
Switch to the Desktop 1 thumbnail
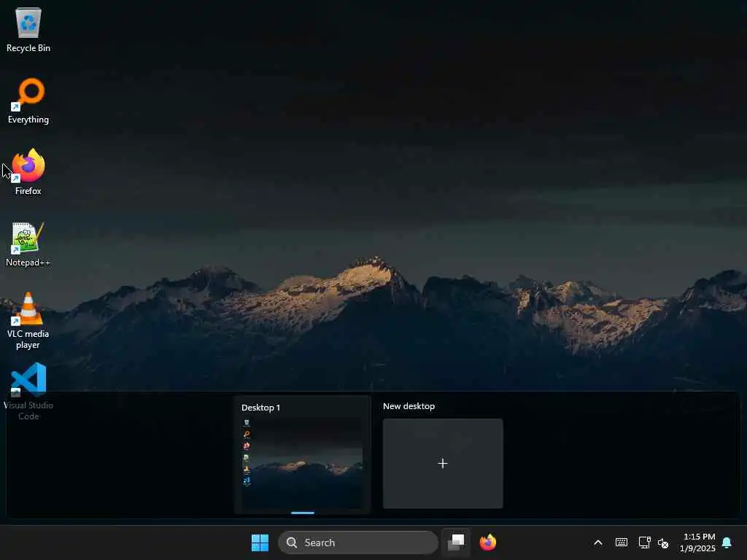click(x=303, y=464)
